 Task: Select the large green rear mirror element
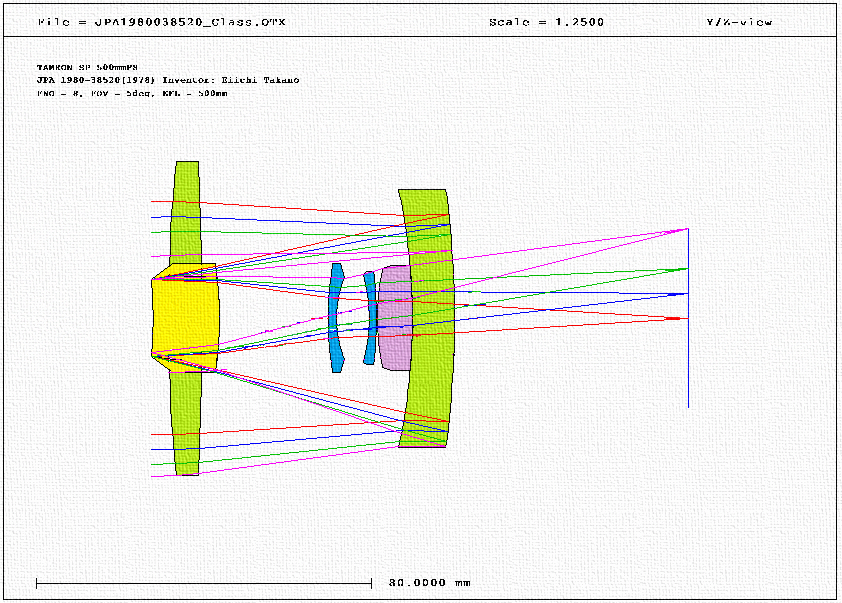tap(427, 318)
